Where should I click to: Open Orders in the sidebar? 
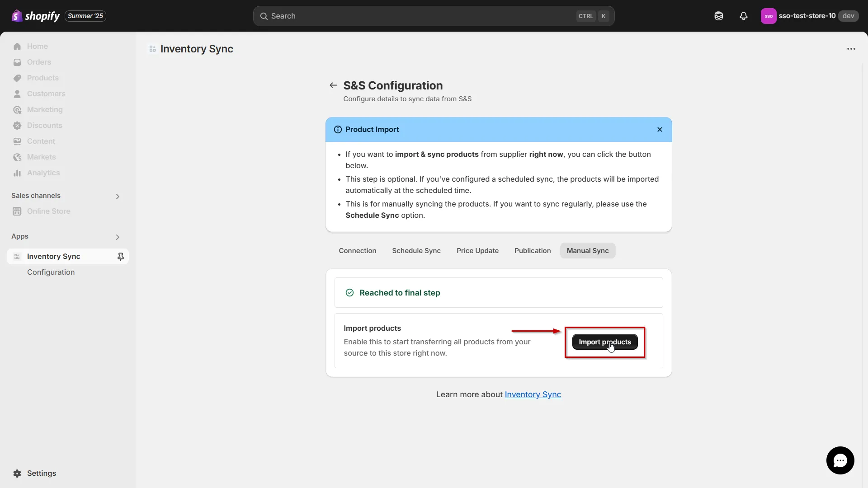click(x=39, y=62)
